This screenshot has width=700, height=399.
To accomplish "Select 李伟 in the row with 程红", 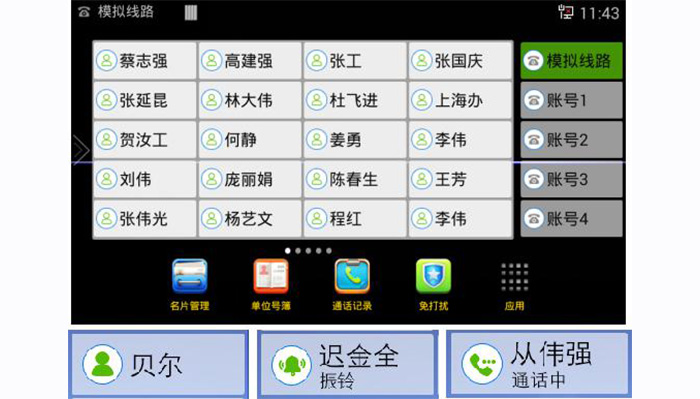I will pos(460,219).
